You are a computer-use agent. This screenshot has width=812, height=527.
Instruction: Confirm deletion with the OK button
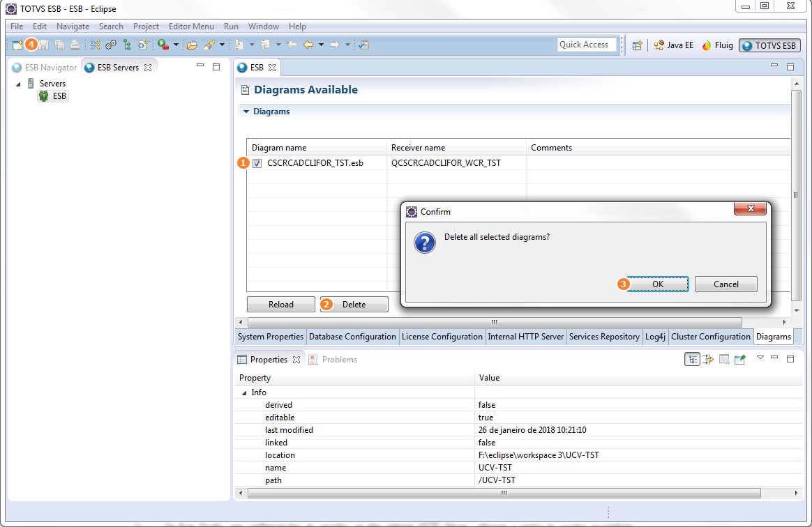coord(658,284)
